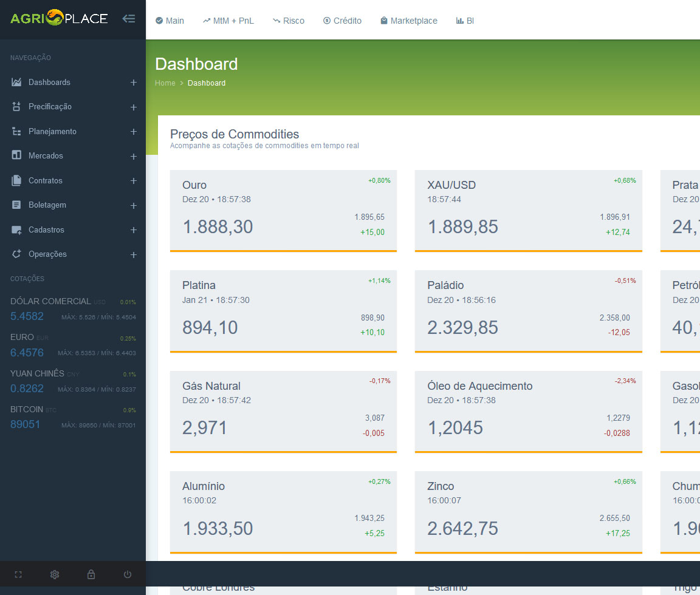
Task: Open the Ouro commodity card
Action: pos(284,211)
